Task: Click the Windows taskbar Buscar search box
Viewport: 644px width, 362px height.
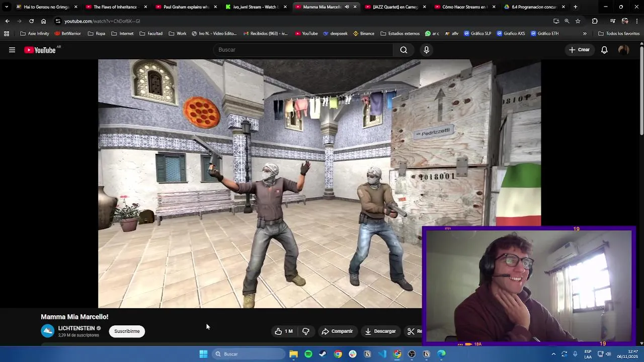Action: coord(249,354)
